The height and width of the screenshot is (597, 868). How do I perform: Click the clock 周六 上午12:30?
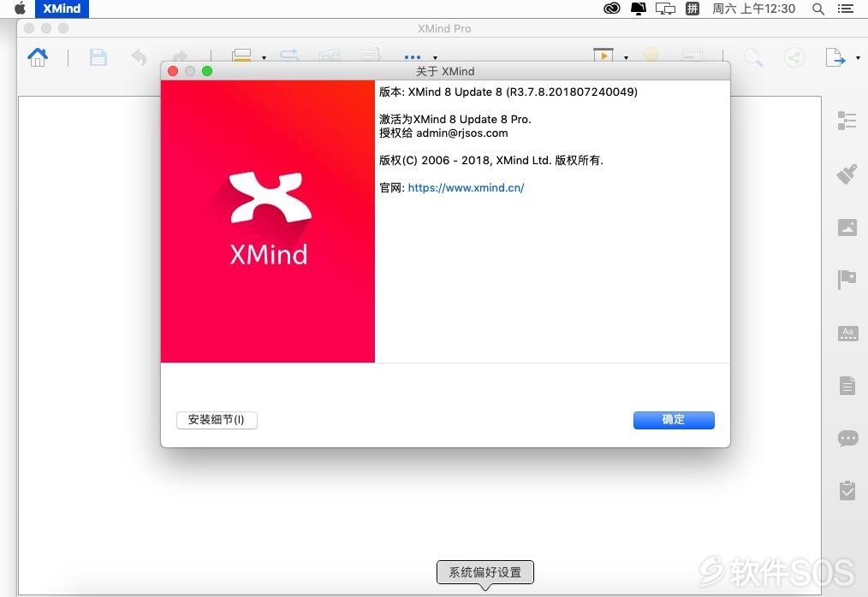click(753, 9)
